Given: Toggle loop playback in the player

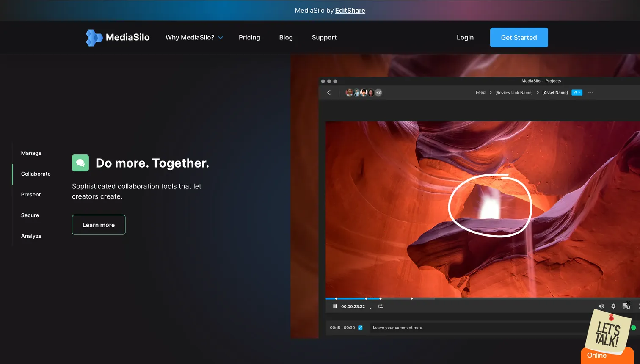Looking at the screenshot, I should pyautogui.click(x=381, y=306).
